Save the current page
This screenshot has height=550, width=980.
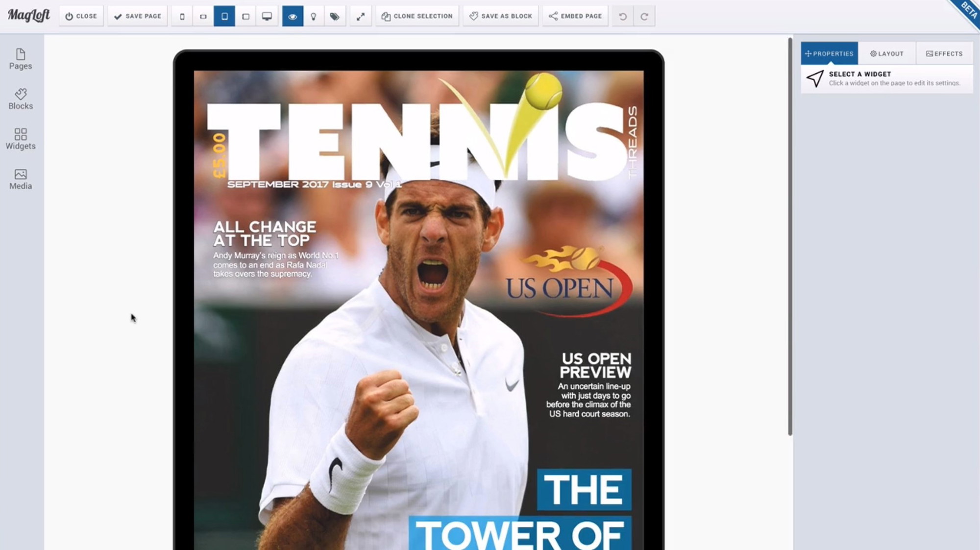(x=138, y=16)
